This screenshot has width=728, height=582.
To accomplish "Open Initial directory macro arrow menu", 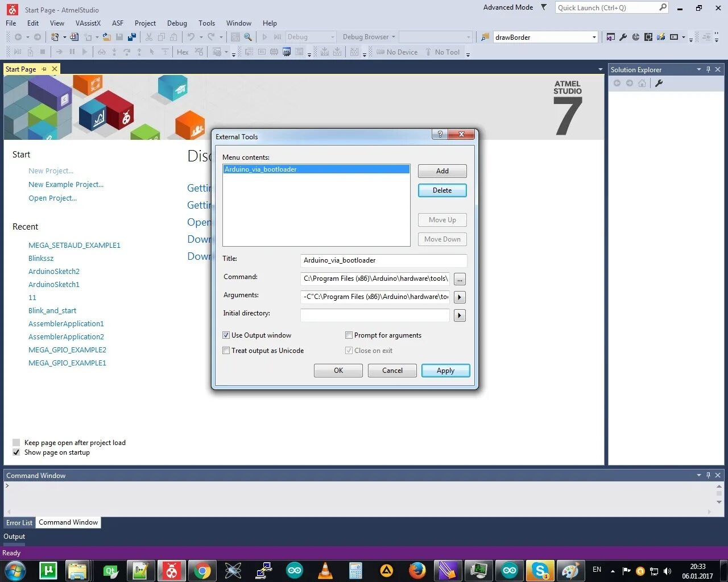I will point(460,315).
